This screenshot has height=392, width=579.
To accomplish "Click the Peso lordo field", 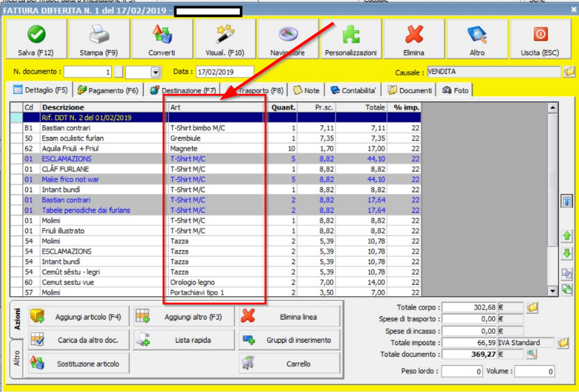I will pyautogui.click(x=461, y=371).
